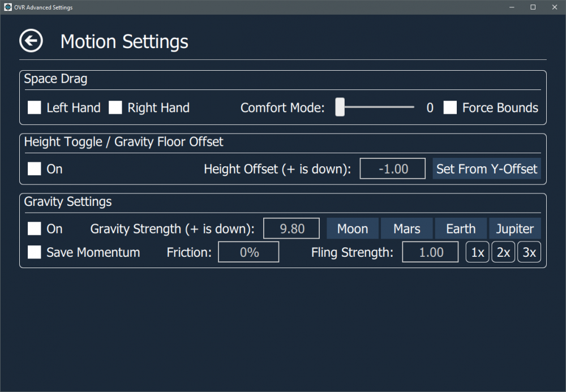Toggle the Force Bounds checkbox
This screenshot has height=392, width=566.
pyautogui.click(x=450, y=107)
